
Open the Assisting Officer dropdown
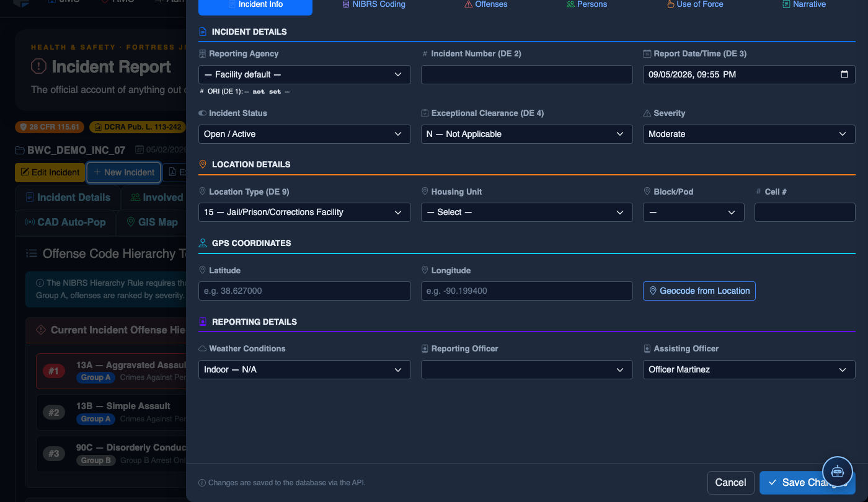point(749,369)
